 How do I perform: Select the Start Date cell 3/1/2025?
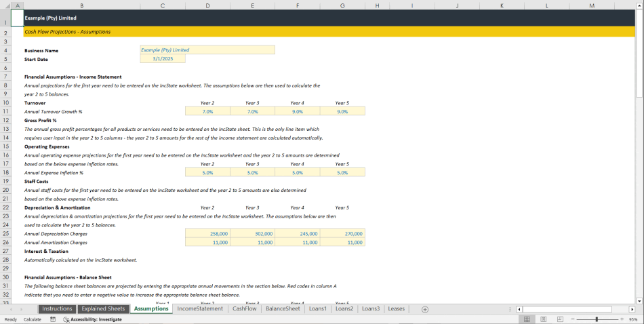click(163, 59)
